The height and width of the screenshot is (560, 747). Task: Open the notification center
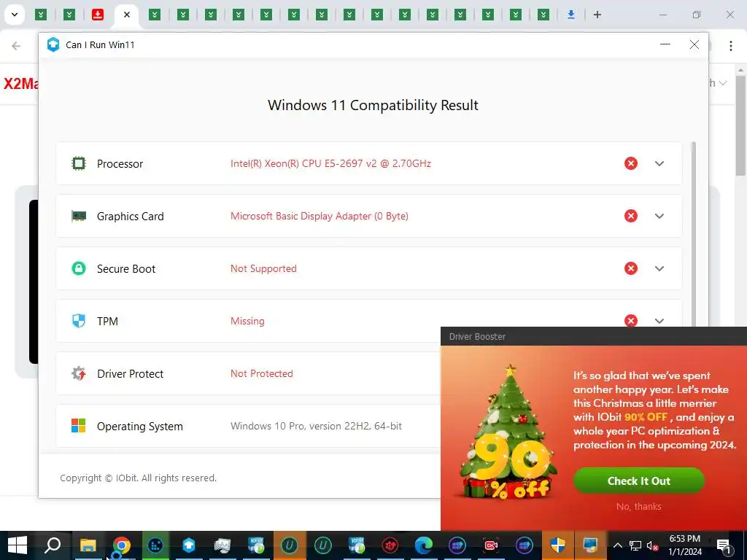click(724, 545)
